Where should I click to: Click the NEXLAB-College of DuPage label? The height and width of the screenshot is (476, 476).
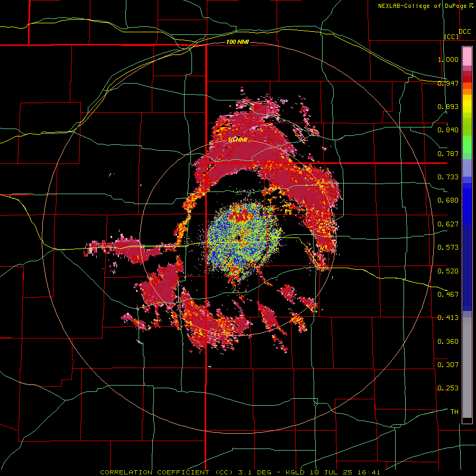[422, 6]
